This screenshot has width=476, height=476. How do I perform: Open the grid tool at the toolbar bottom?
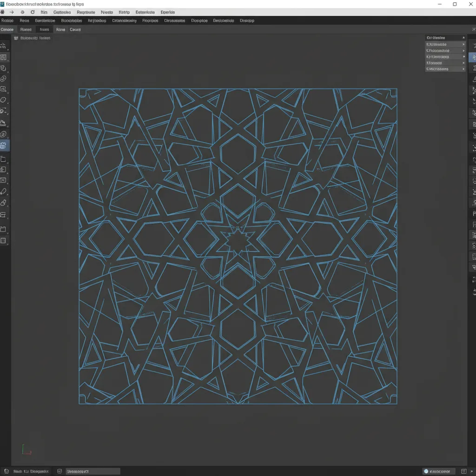click(x=5, y=240)
